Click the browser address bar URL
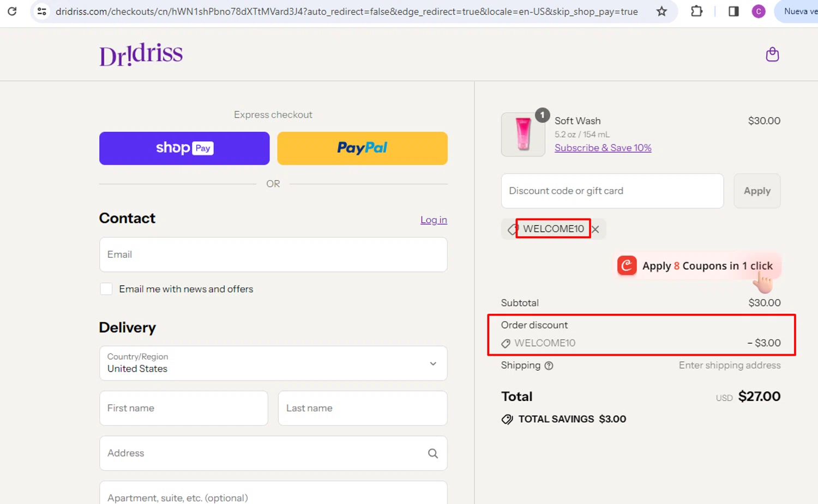The width and height of the screenshot is (818, 504). tap(347, 11)
